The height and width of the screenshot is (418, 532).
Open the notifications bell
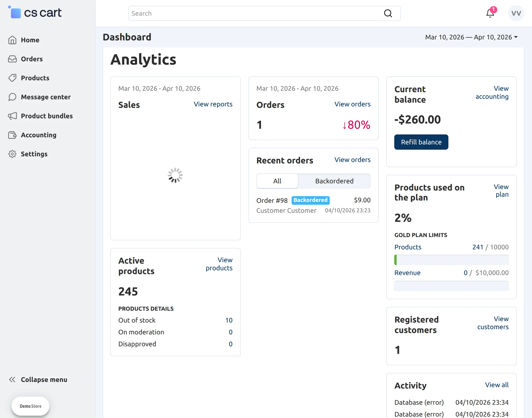[490, 13]
